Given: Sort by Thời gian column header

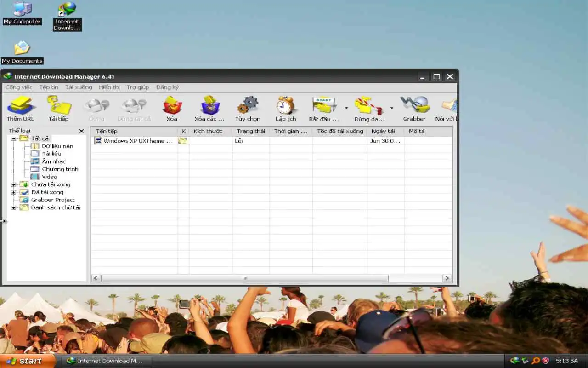Looking at the screenshot, I should coord(291,131).
